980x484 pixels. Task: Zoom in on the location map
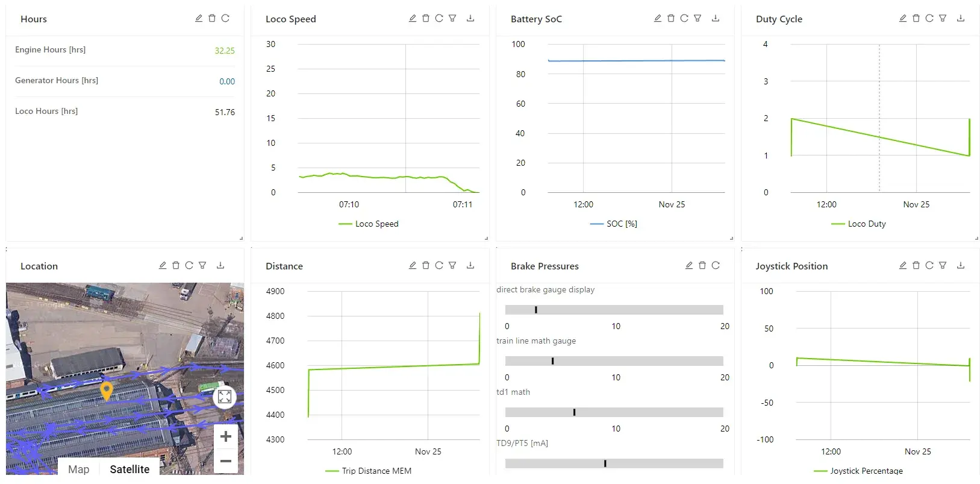[226, 436]
